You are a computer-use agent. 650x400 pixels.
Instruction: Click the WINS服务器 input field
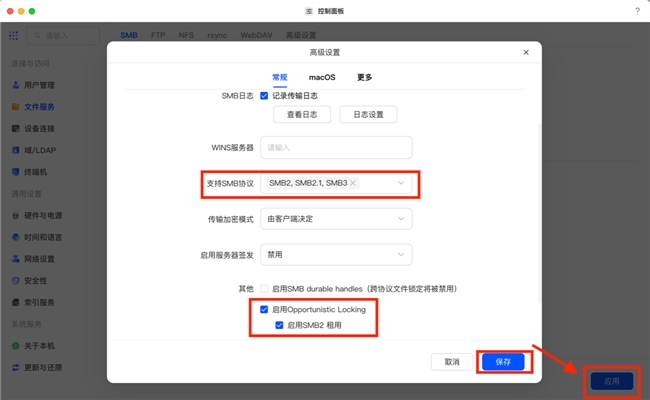[x=336, y=148]
